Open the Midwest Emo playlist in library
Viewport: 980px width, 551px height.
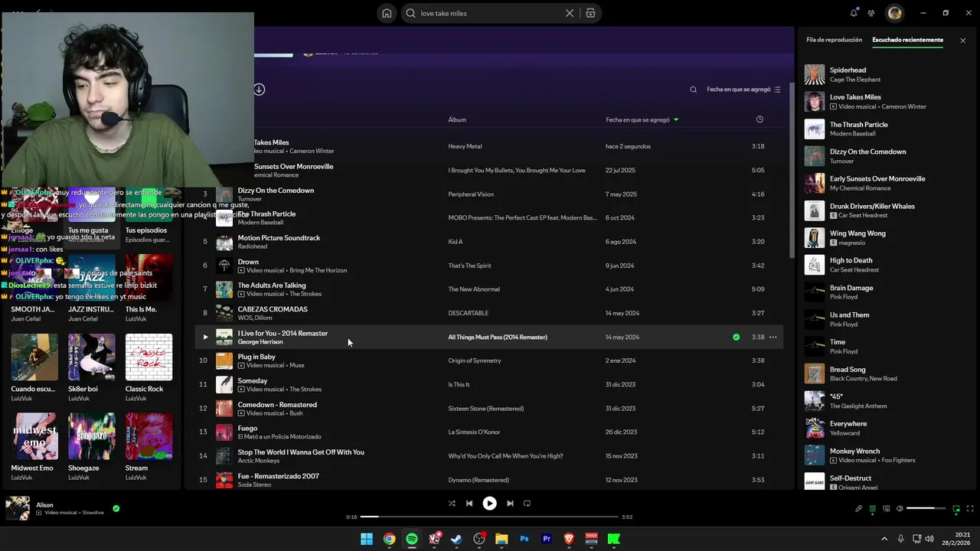(x=34, y=448)
